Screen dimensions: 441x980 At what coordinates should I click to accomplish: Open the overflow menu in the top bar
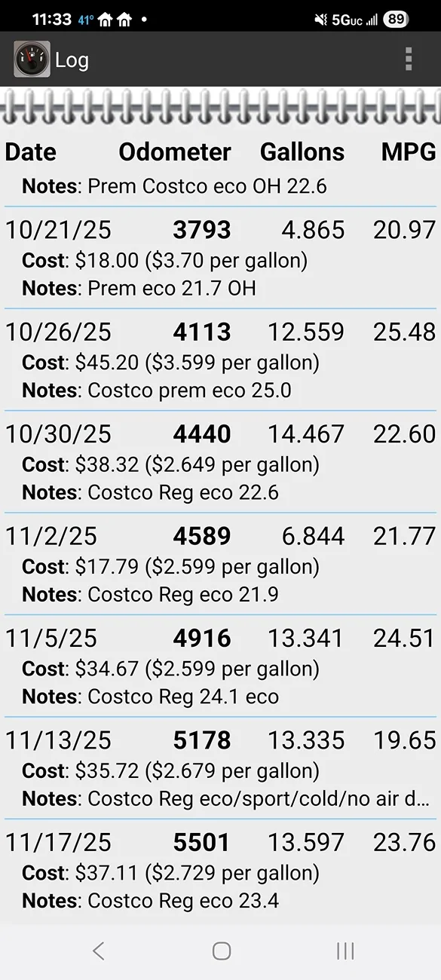(x=409, y=60)
